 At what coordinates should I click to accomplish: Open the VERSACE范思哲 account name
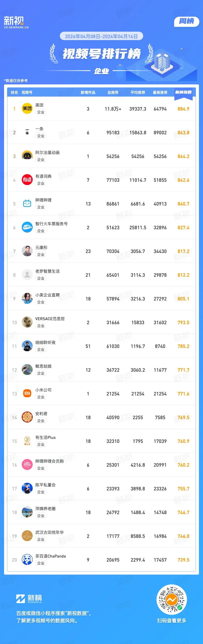(50, 319)
